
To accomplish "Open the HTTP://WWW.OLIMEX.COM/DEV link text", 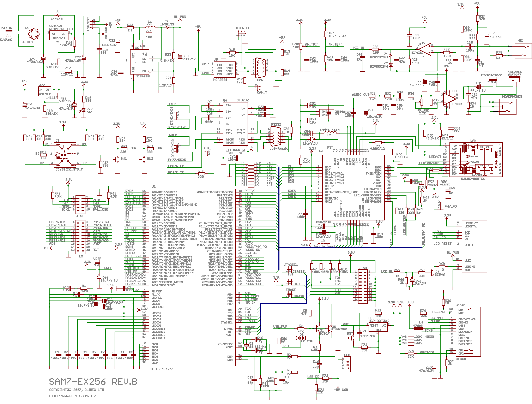I will [x=72, y=396].
